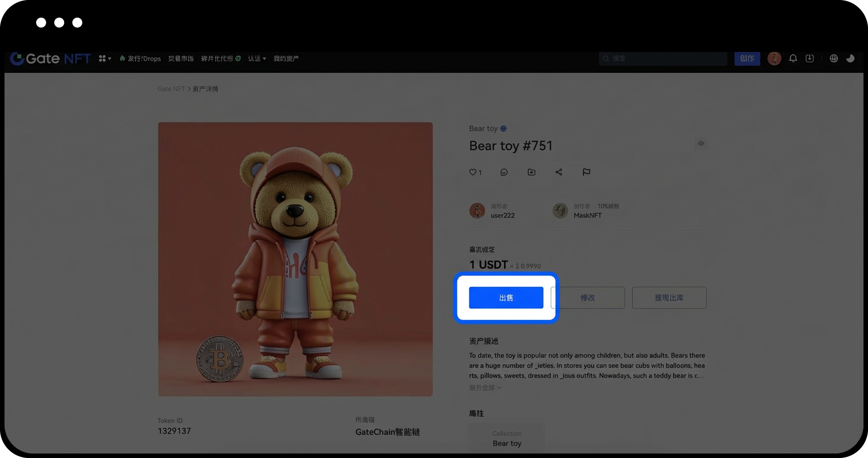Report the asset using flag icon
This screenshot has height=458, width=868.
pos(586,172)
